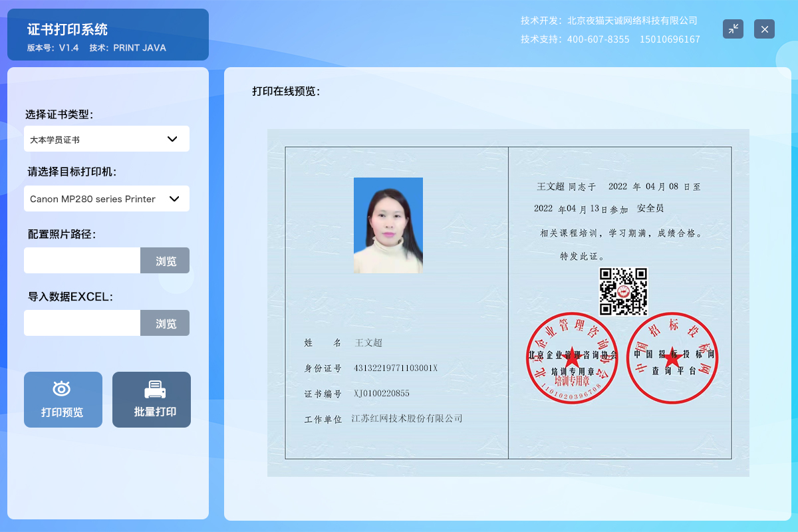Click the restore-down arrows icon in title bar

[733, 29]
